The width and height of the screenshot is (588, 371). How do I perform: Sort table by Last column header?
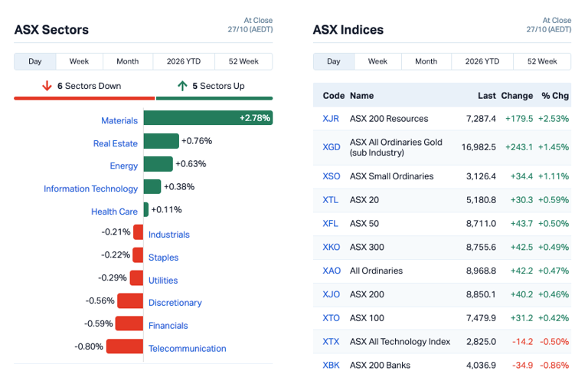click(487, 96)
